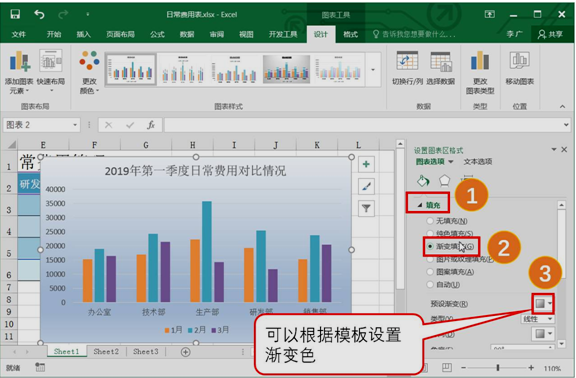Screen dimensions: 576x378
Task: Expand the chart styles gallery arrow
Action: 373,69
